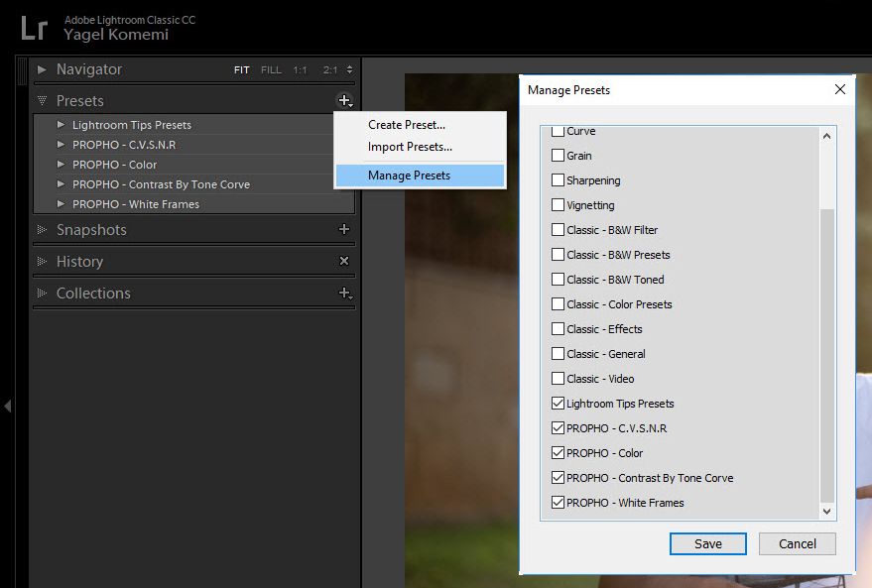Image resolution: width=872 pixels, height=588 pixels.
Task: Check Classic - General checkbox
Action: pyautogui.click(x=558, y=353)
